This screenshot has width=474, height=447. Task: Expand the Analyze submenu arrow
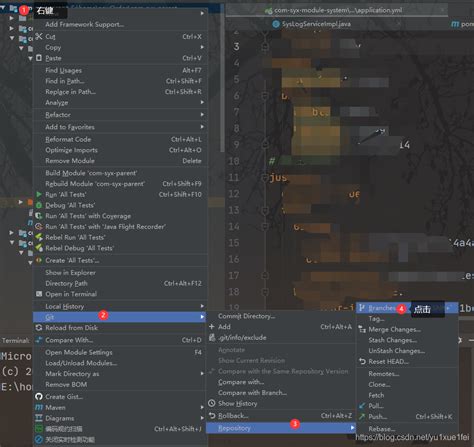[202, 102]
